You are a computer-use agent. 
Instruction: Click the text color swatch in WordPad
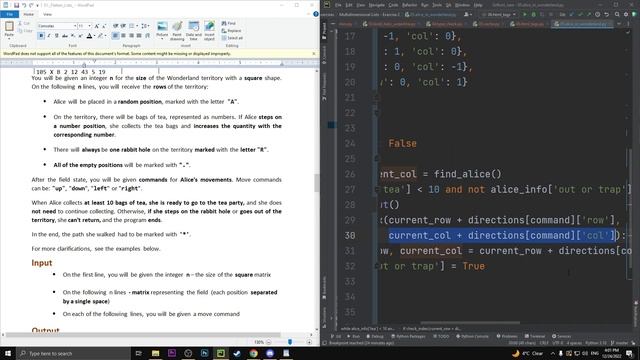pyautogui.click(x=89, y=36)
